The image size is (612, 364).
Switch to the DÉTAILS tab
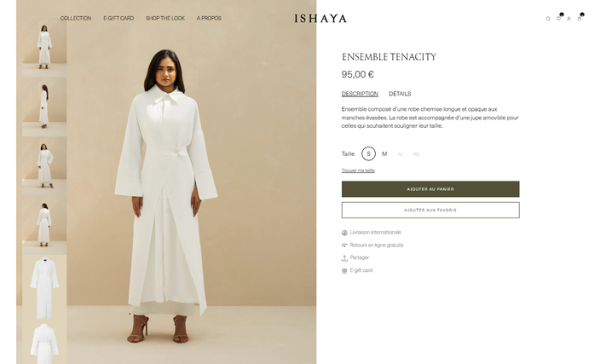tap(400, 94)
